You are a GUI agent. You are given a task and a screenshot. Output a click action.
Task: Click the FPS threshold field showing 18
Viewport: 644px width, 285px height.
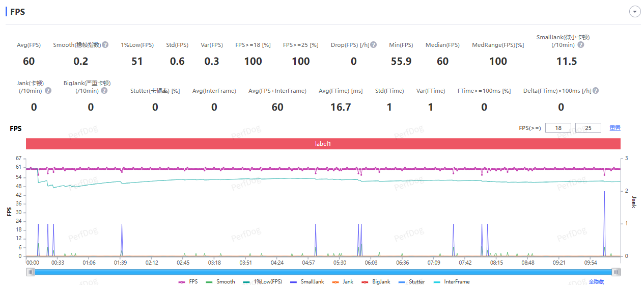pos(558,128)
